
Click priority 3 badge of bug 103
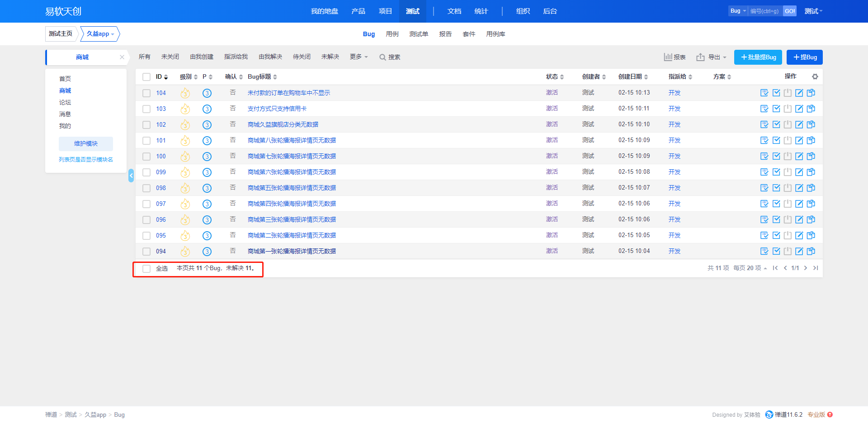pyautogui.click(x=207, y=109)
